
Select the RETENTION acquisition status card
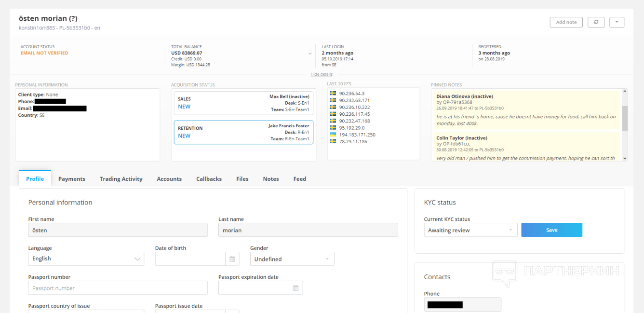(x=243, y=133)
